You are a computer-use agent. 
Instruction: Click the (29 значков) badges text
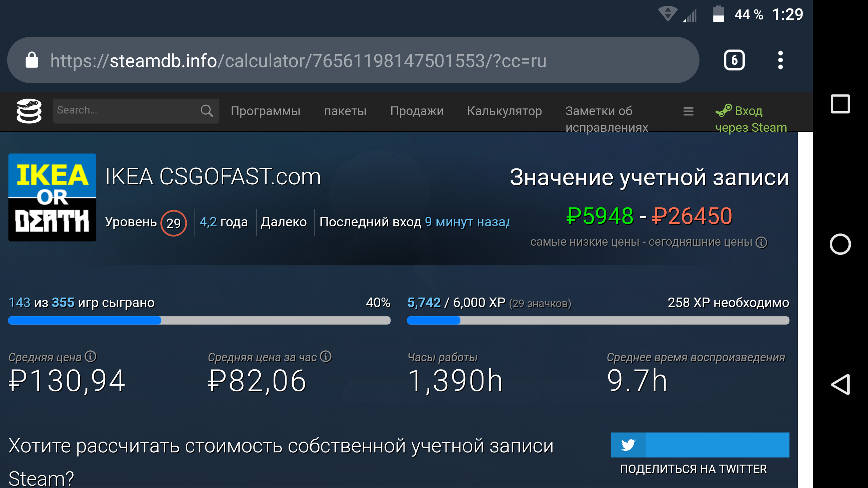pyautogui.click(x=540, y=303)
